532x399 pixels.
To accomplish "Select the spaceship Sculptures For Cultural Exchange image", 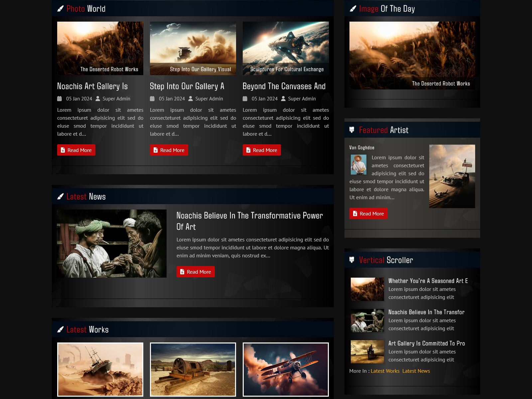I will pos(286,48).
